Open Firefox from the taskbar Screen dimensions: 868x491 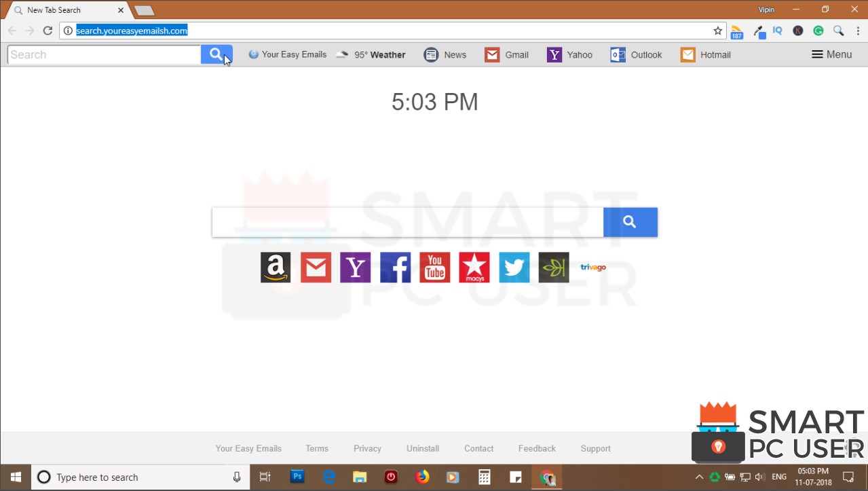point(422,477)
